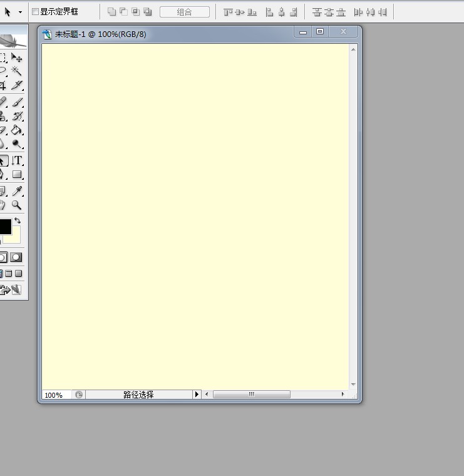
Task: Minimize the 未标题-1 document window
Action: [x=303, y=31]
